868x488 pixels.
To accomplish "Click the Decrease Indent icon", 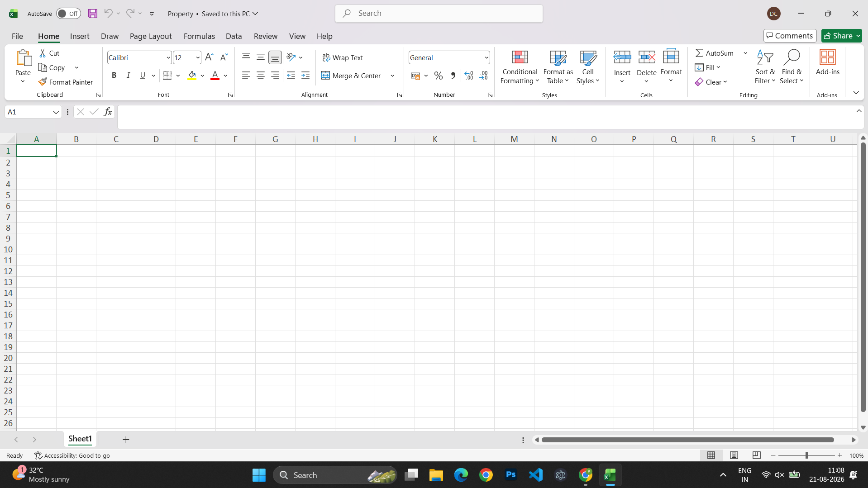I will tap(291, 76).
